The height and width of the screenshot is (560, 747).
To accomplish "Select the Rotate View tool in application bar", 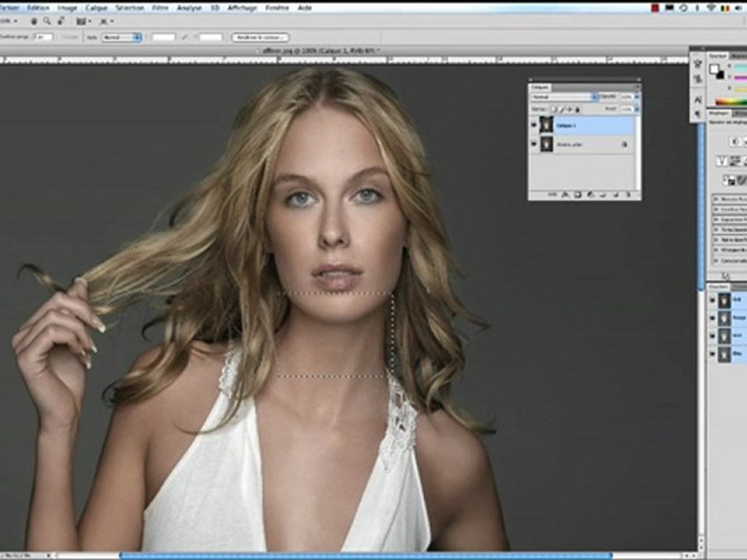I will pyautogui.click(x=61, y=21).
